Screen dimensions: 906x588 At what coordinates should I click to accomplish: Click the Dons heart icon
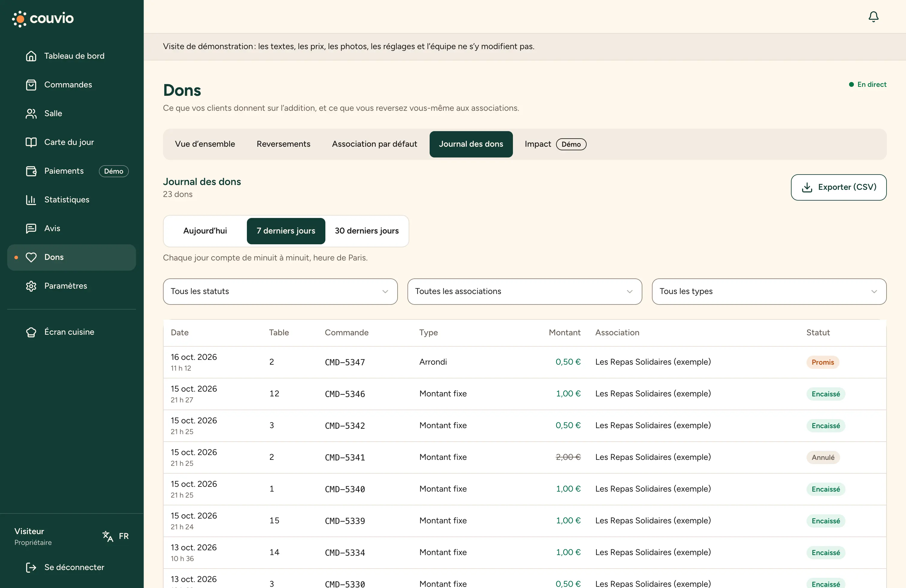click(x=31, y=257)
